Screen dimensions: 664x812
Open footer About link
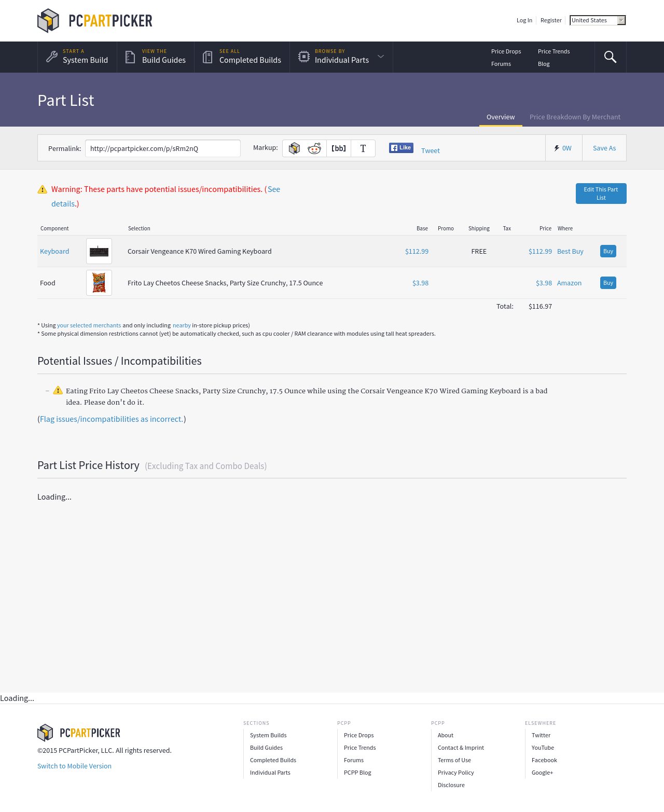(x=446, y=735)
